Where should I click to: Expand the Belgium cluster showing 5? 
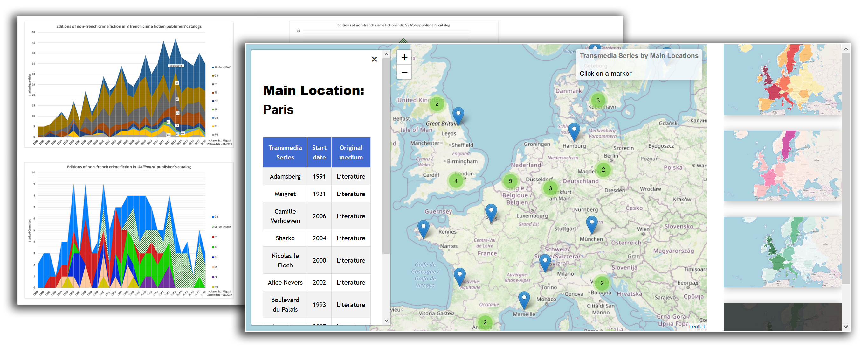(x=510, y=181)
